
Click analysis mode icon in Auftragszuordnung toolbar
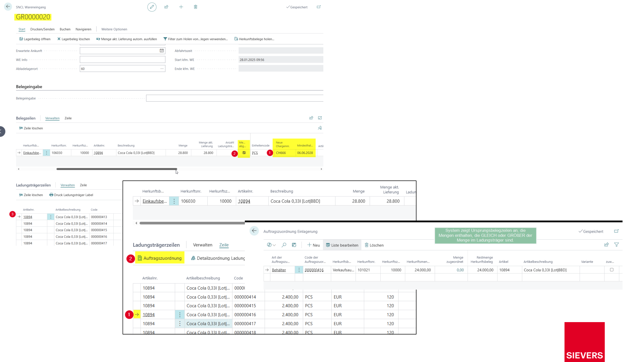[294, 245]
